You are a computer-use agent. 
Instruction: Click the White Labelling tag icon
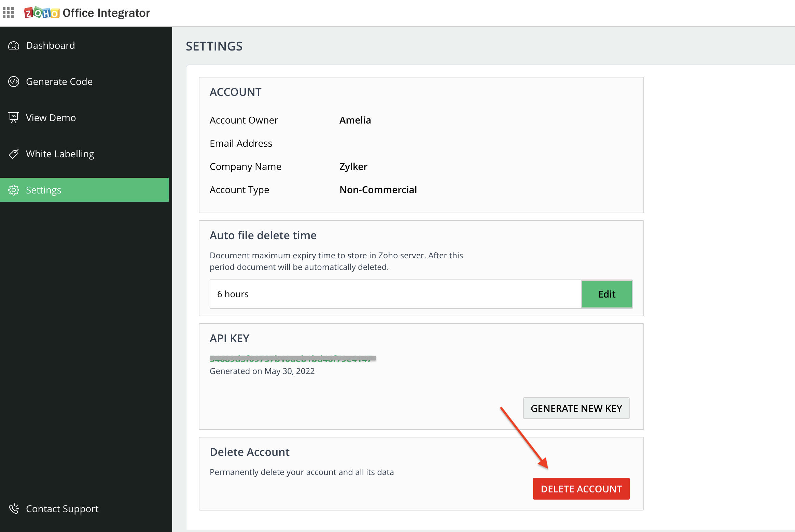point(14,154)
